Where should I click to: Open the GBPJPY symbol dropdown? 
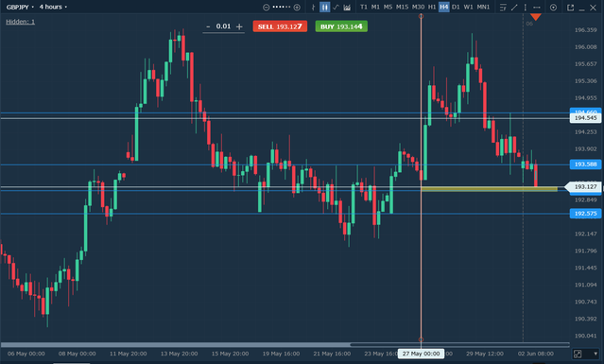pos(20,7)
